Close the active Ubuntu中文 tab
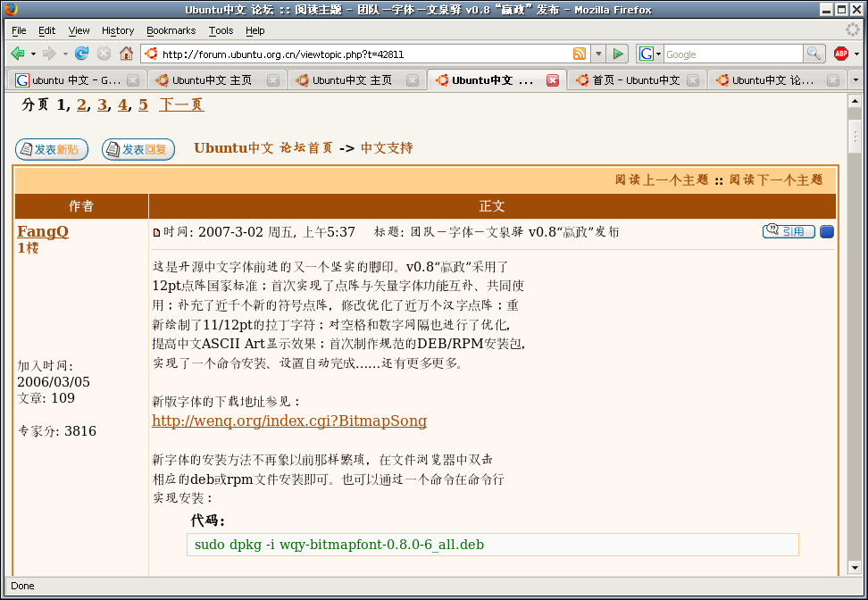This screenshot has height=600, width=868. [x=553, y=80]
